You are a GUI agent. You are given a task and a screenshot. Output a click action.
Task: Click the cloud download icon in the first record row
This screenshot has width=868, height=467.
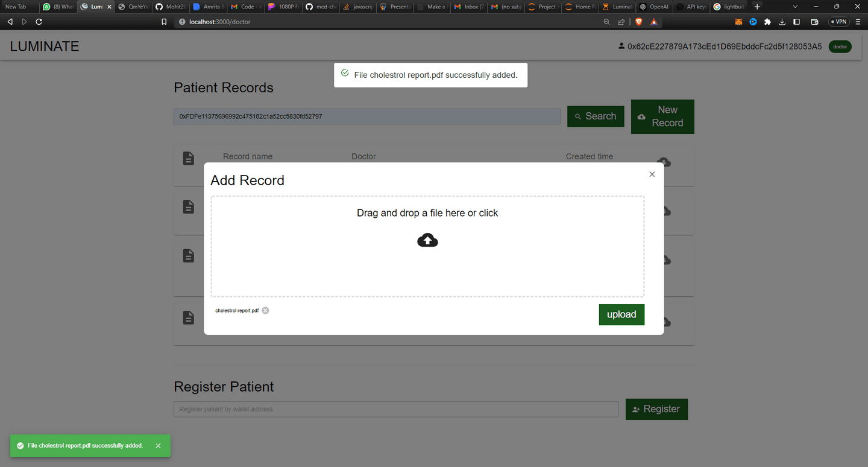(x=664, y=162)
